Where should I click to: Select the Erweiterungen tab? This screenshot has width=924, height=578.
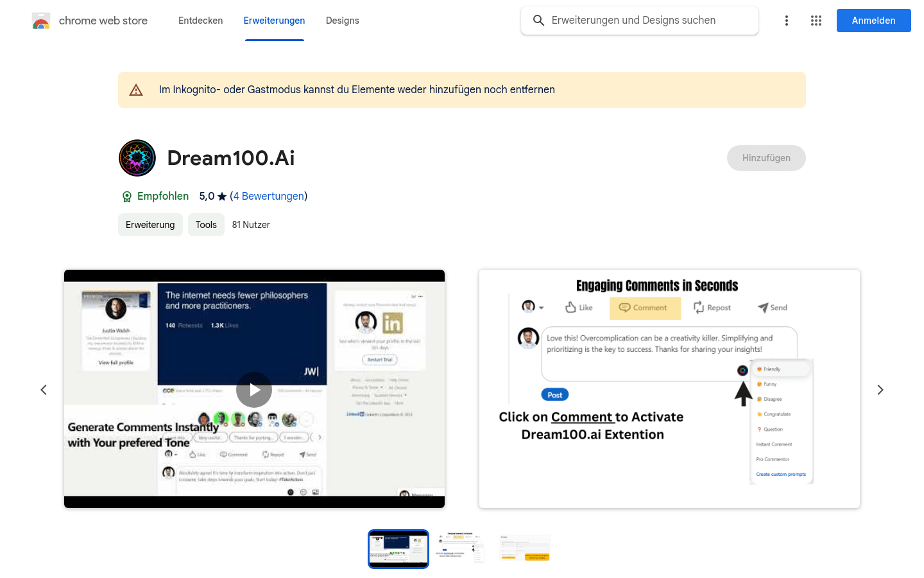274,21
